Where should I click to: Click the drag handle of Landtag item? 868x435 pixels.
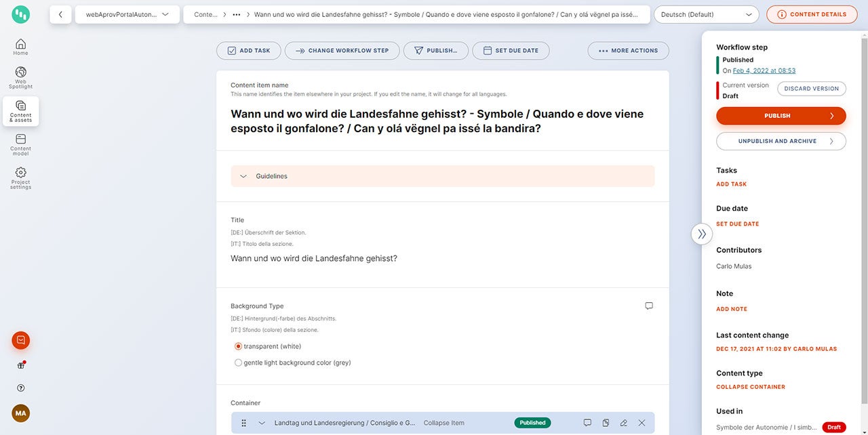pos(244,423)
